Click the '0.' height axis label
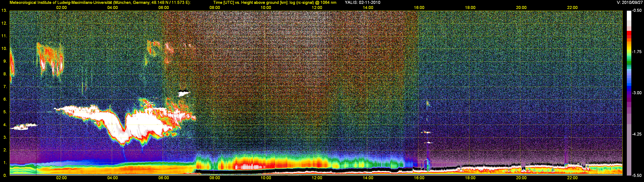The width and height of the screenshot is (644, 182). [5, 176]
